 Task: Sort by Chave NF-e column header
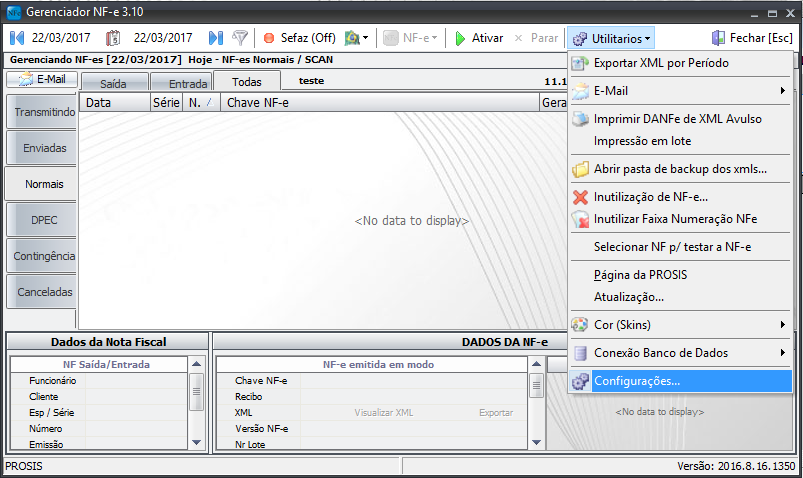tap(379, 102)
